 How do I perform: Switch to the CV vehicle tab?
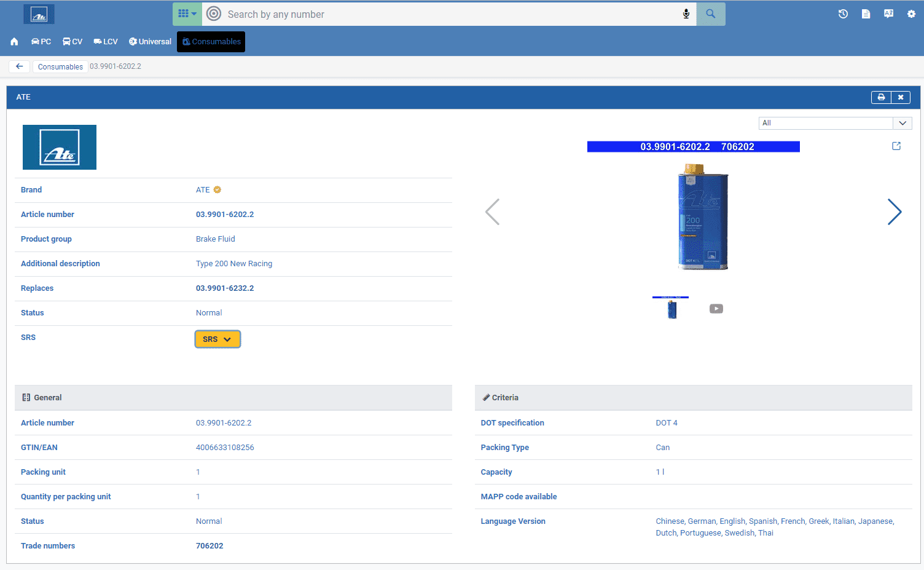[72, 42]
